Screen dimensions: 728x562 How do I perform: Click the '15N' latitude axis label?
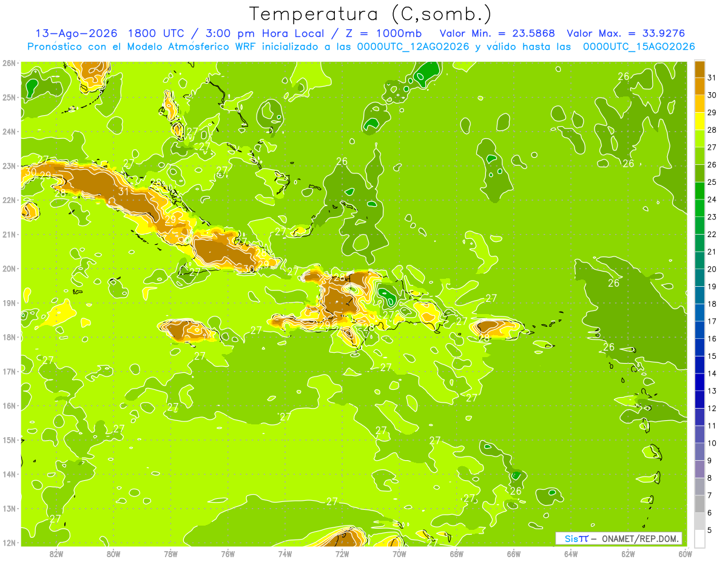[8, 440]
